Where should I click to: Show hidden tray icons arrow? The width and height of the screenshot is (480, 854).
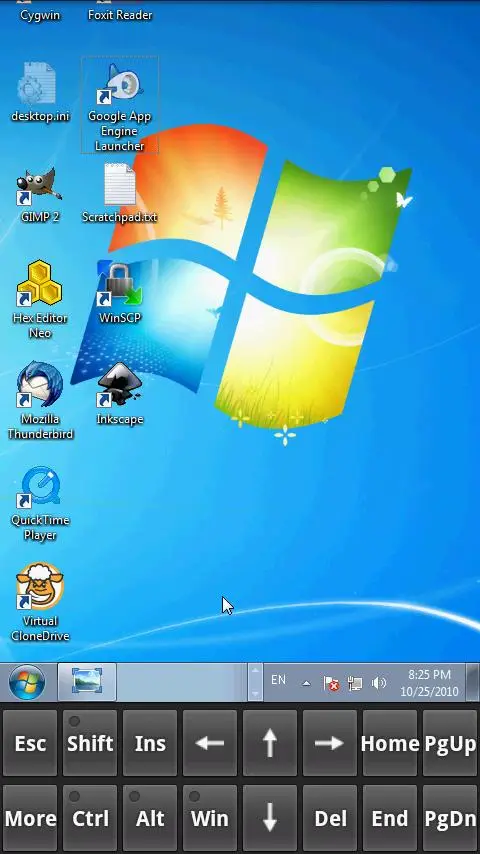click(307, 683)
